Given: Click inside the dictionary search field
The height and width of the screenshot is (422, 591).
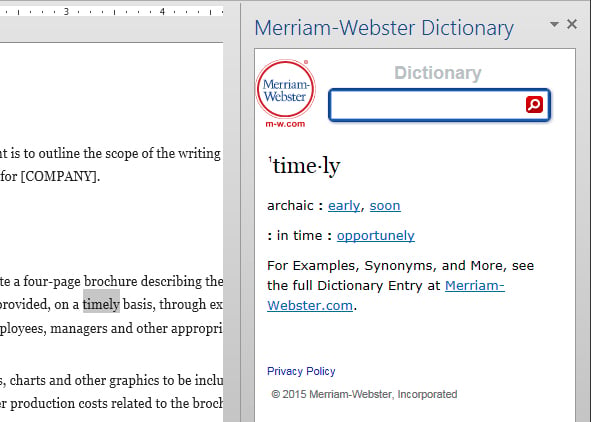Looking at the screenshot, I should click(427, 105).
